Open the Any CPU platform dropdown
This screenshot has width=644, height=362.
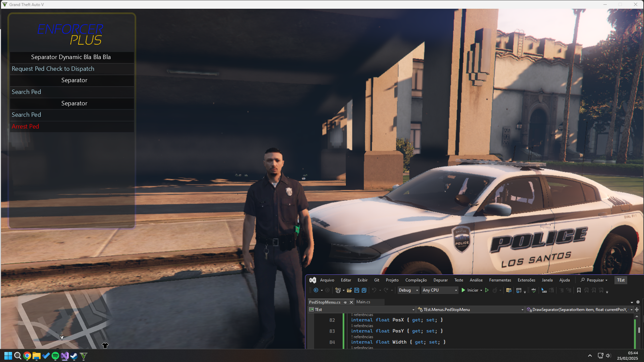pyautogui.click(x=440, y=290)
